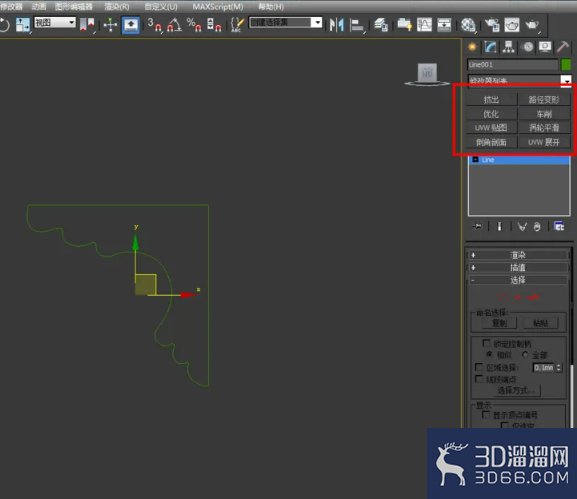Image resolution: width=577 pixels, height=499 pixels.
Task: Expand the Line entry plus box
Action: click(x=475, y=159)
